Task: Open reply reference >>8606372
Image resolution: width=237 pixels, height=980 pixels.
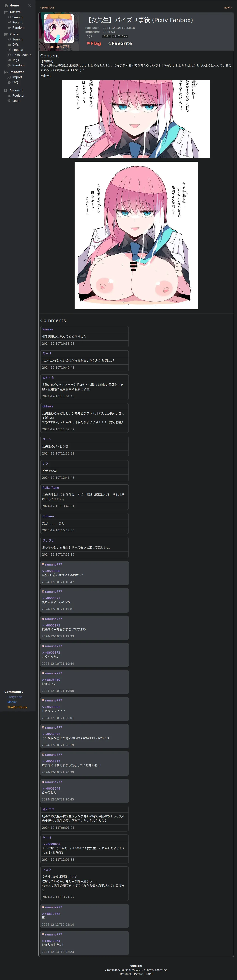Action: [51, 653]
